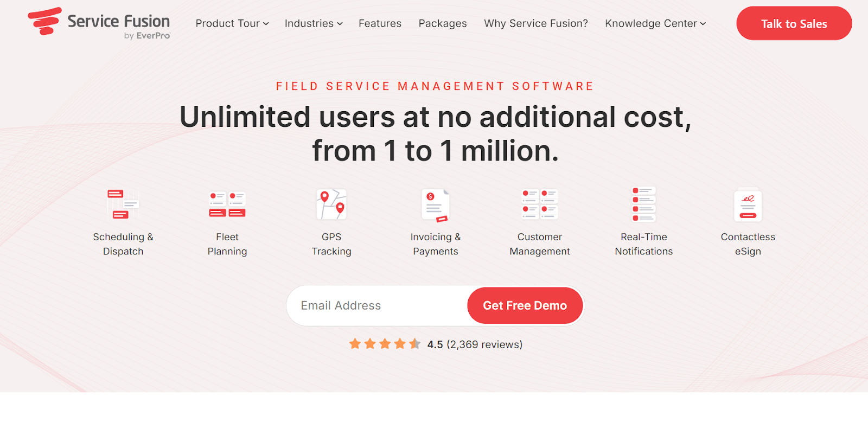
Task: Open the Customer Management icon
Action: [x=540, y=204]
